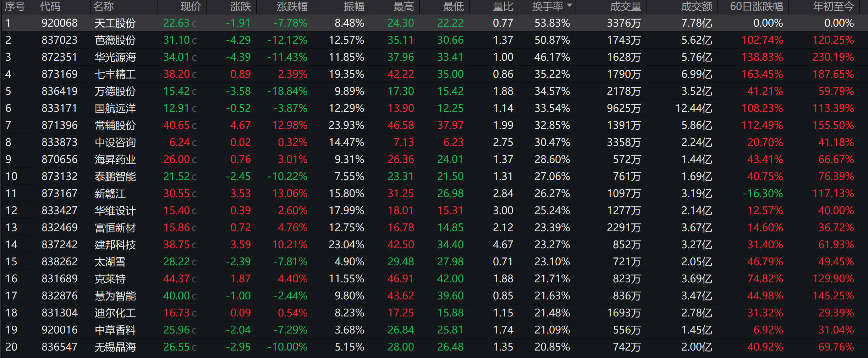Sort by the 现价 column header

point(191,6)
